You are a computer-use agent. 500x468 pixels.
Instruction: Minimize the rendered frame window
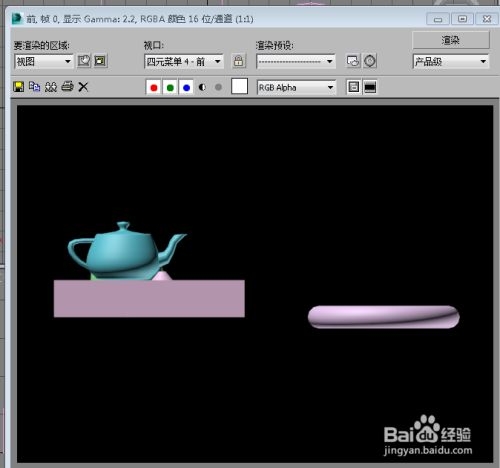point(438,19)
